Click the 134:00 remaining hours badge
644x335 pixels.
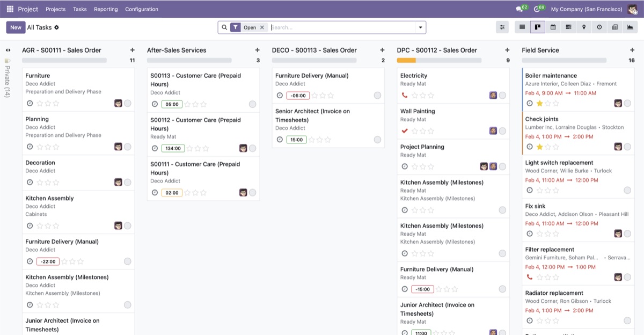point(173,148)
